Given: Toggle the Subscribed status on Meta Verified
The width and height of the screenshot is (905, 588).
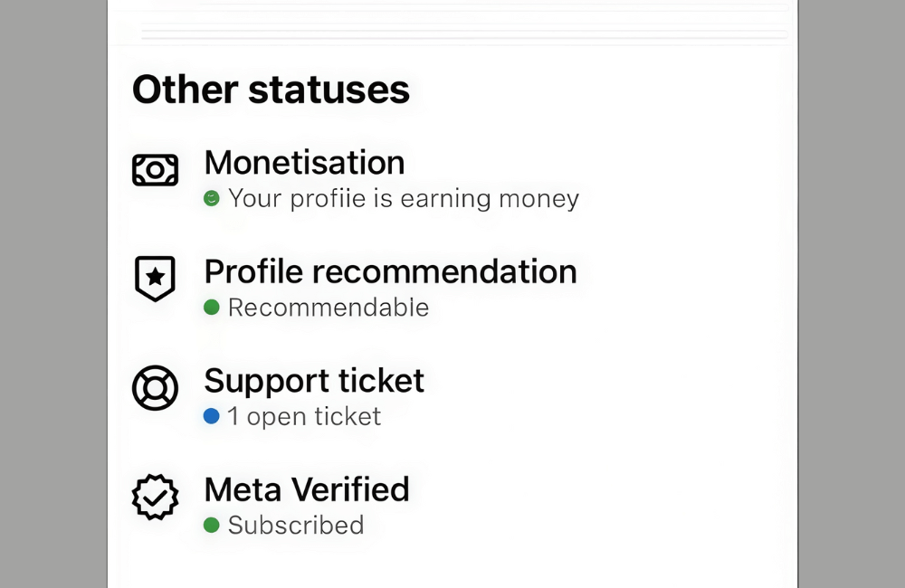Looking at the screenshot, I should tap(297, 525).
